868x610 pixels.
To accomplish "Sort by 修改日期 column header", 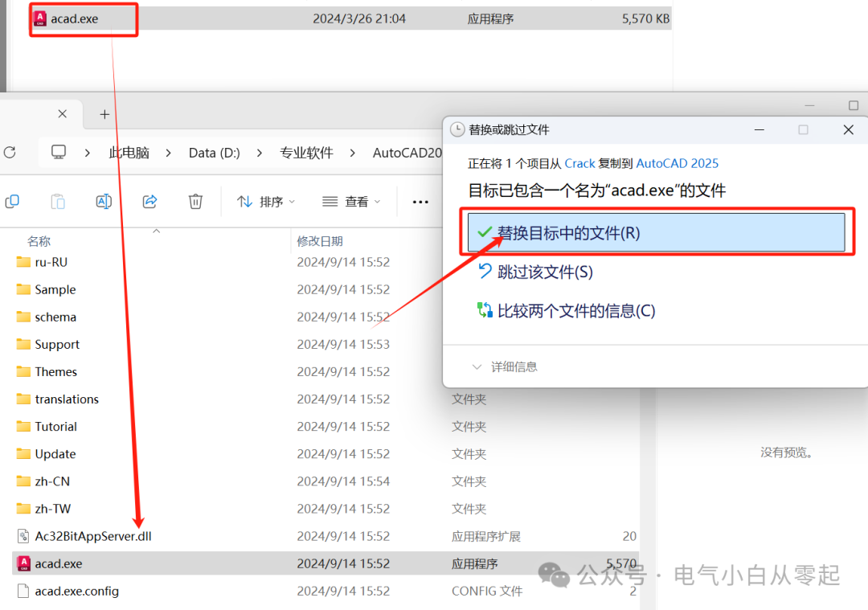I will 320,241.
